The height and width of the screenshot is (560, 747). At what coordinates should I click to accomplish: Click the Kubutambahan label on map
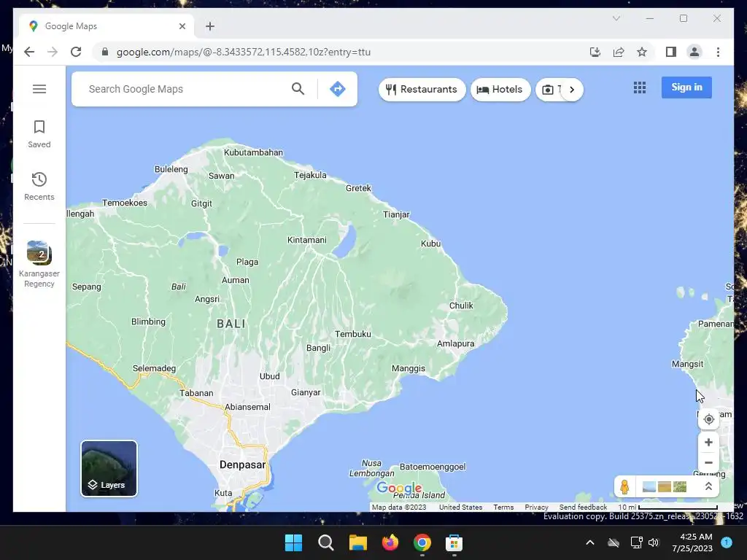[253, 152]
